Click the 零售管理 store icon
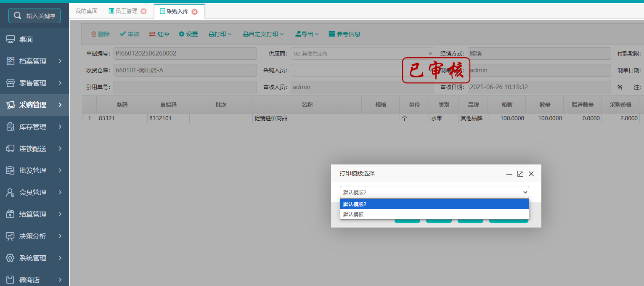 [11, 83]
